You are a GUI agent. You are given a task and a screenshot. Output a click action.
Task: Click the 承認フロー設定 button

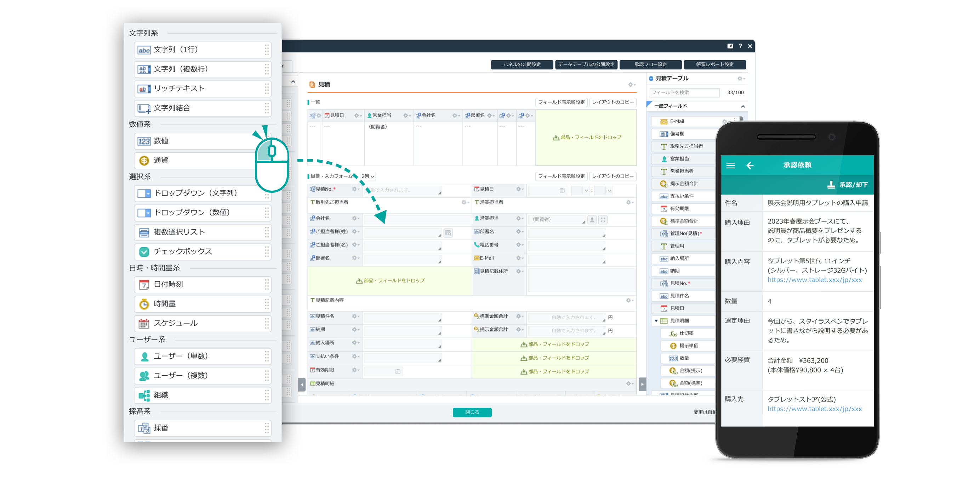[650, 65]
